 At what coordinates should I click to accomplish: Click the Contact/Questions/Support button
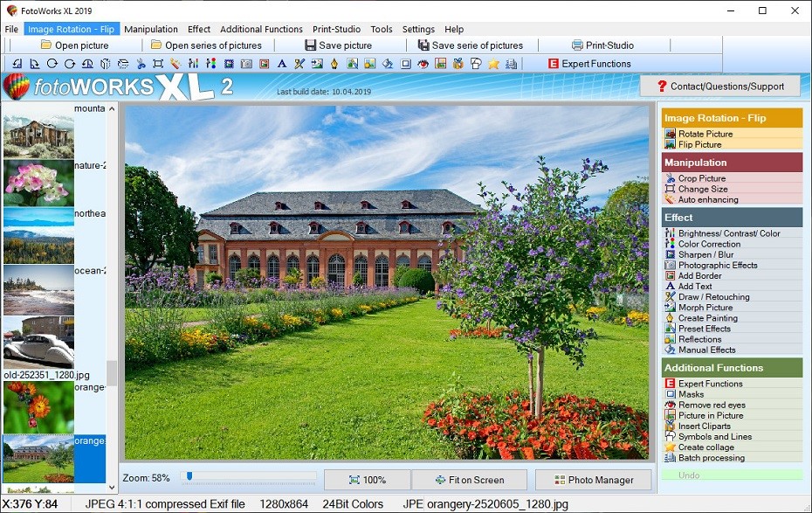coord(719,86)
